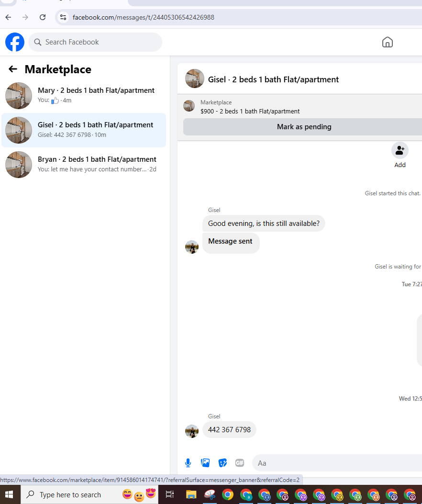Screen dimensions: 422x504
Task: Click Mark as pending button
Action: click(304, 127)
